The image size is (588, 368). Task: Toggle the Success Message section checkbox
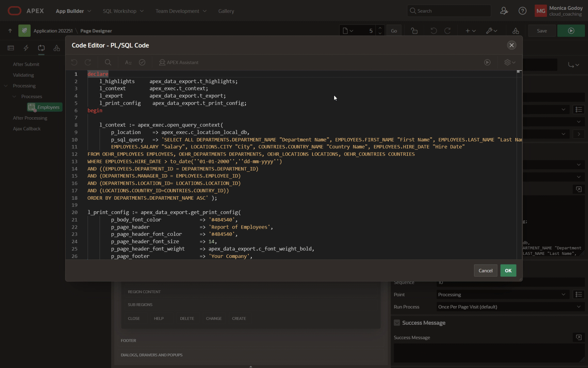tap(397, 323)
